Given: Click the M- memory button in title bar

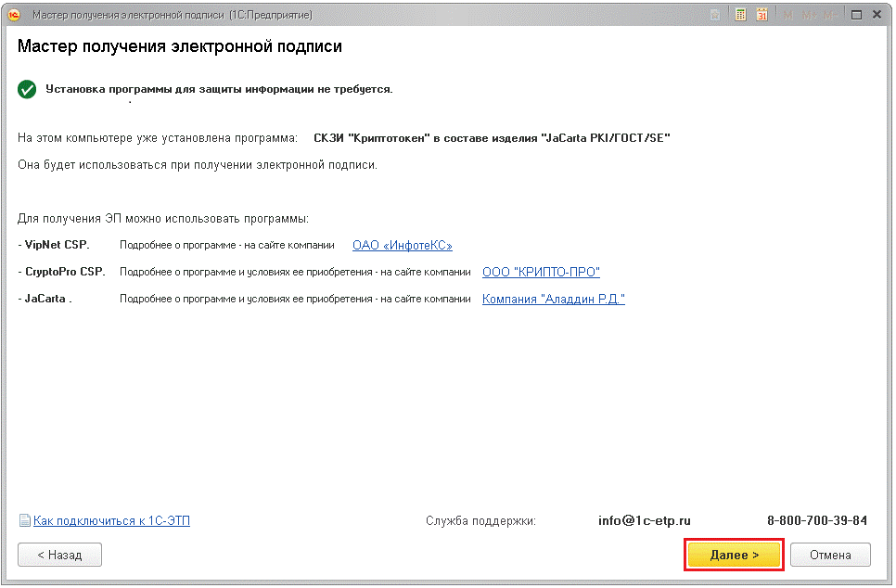Looking at the screenshot, I should (830, 16).
